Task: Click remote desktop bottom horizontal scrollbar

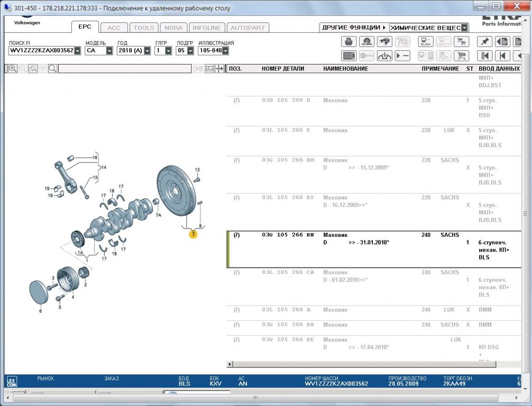Action: coord(255,398)
